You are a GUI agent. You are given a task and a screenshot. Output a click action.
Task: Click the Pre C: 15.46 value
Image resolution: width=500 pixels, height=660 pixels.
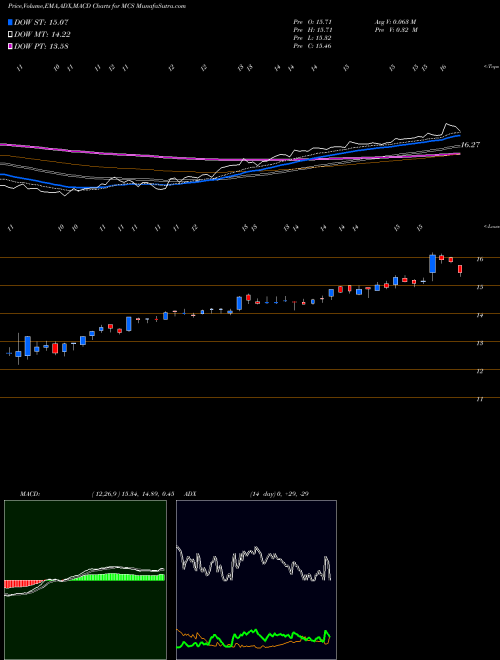(313, 46)
